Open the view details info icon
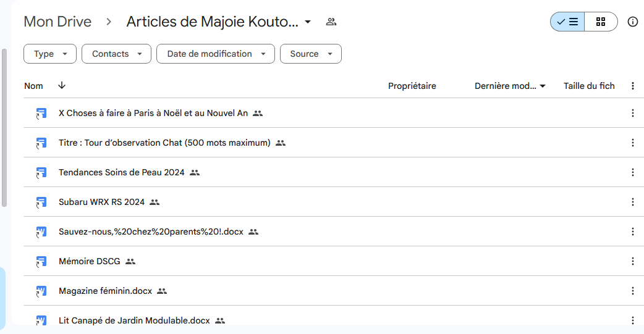This screenshot has width=644, height=334. click(x=632, y=22)
